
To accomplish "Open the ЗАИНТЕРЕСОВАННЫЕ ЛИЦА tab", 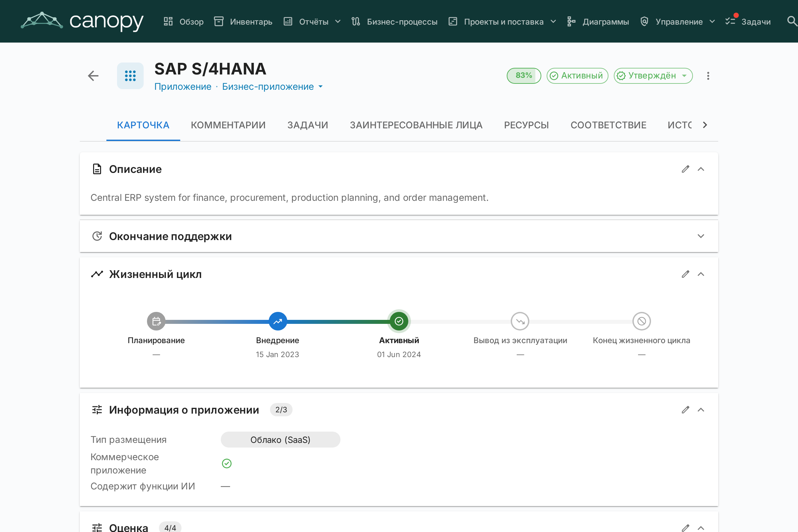I will [416, 125].
